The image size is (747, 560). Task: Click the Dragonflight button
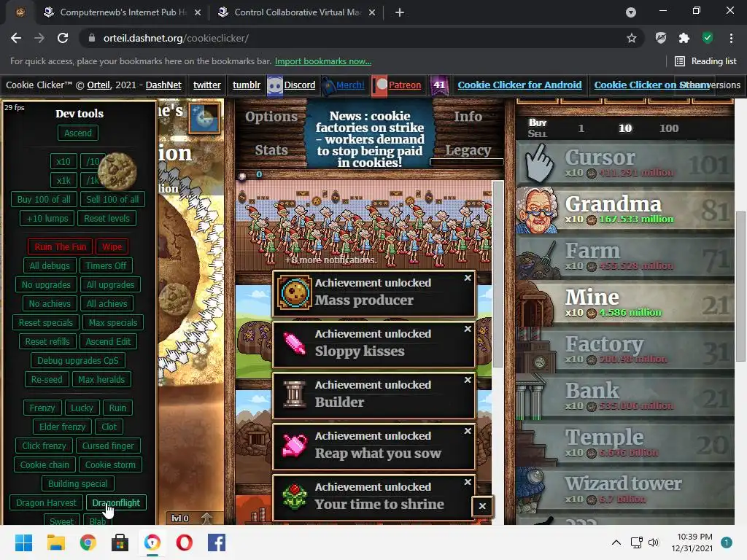116,502
